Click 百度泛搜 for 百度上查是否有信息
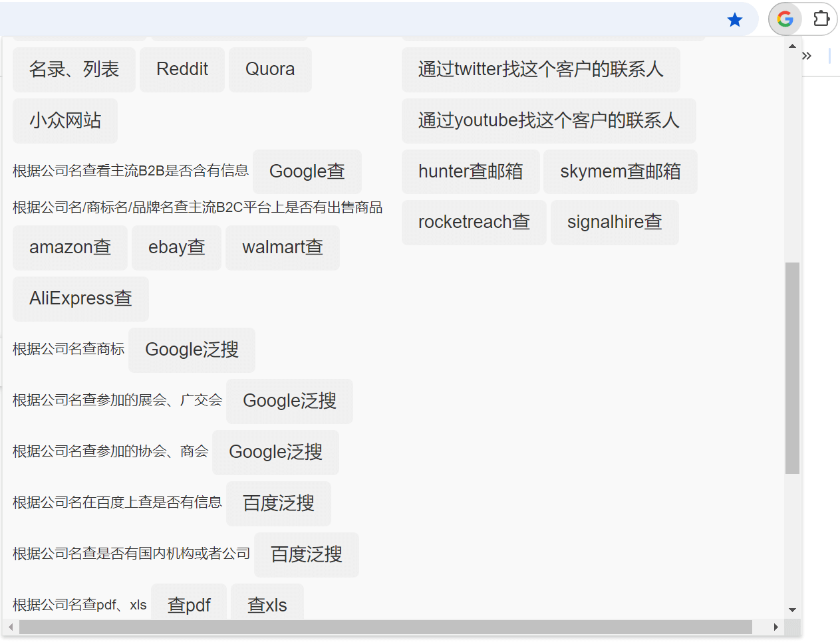 (x=279, y=503)
